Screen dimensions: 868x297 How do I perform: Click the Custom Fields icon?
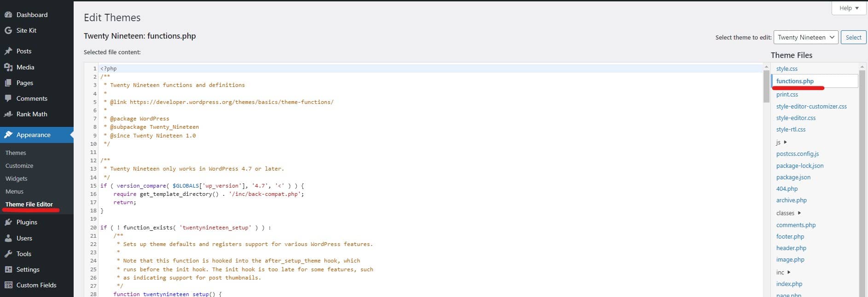tap(8, 285)
